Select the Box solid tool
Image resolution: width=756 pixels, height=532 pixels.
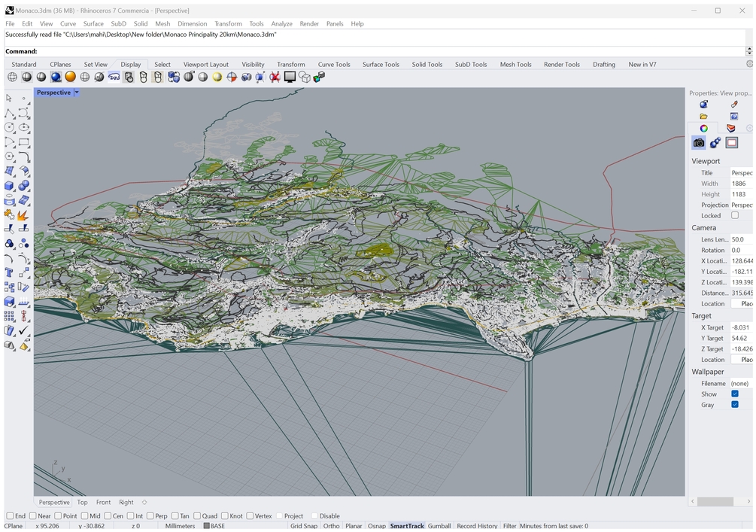click(10, 186)
